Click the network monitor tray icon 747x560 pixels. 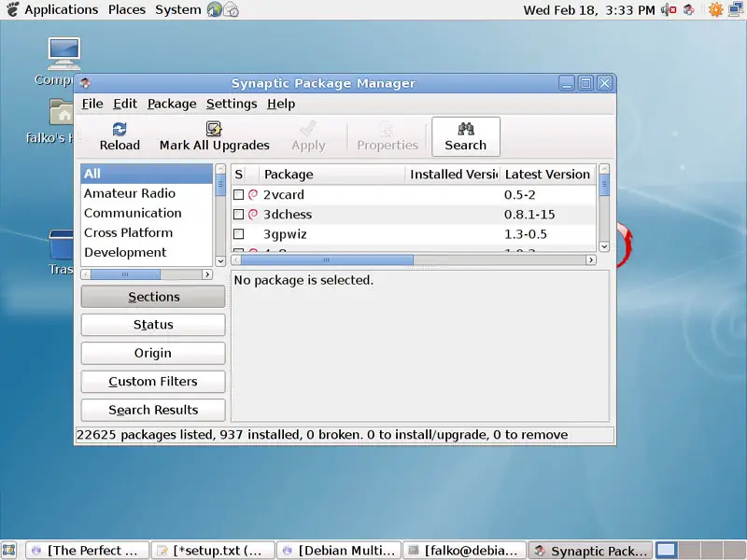point(736,9)
